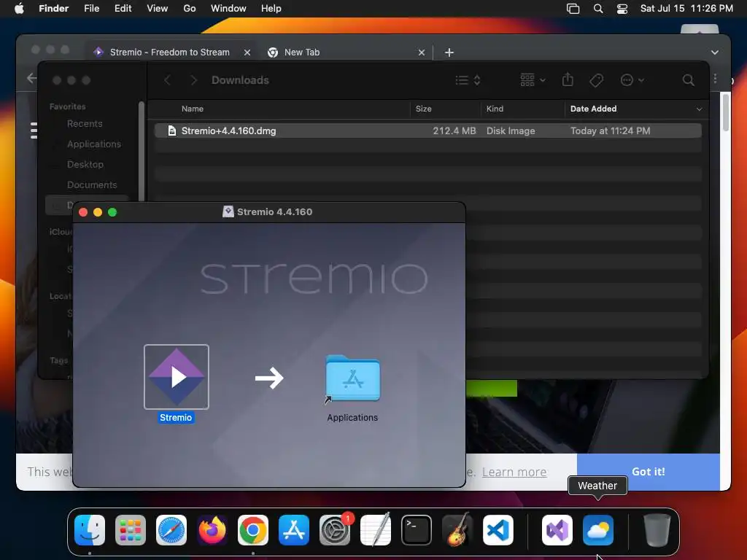Open the Go menu
747x560 pixels.
coord(190,9)
